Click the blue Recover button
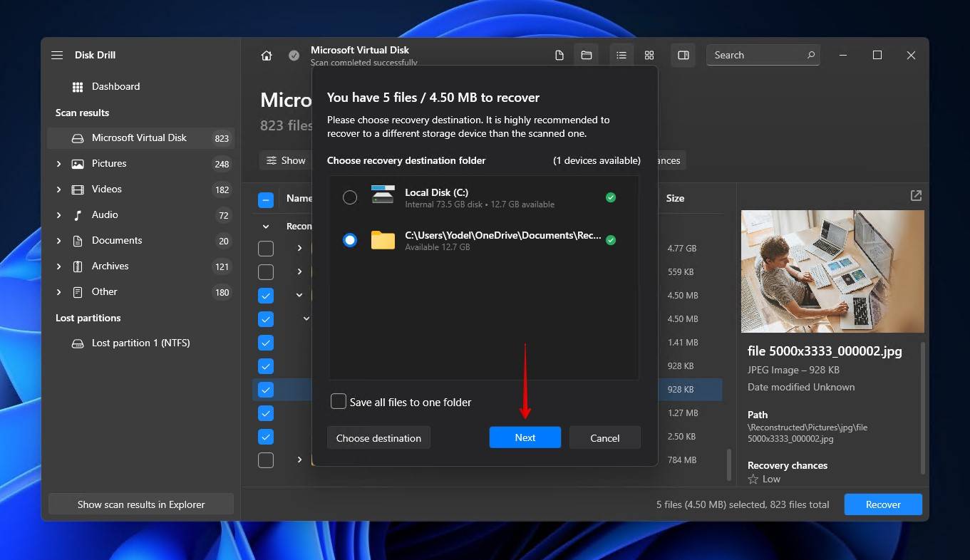 pos(883,504)
